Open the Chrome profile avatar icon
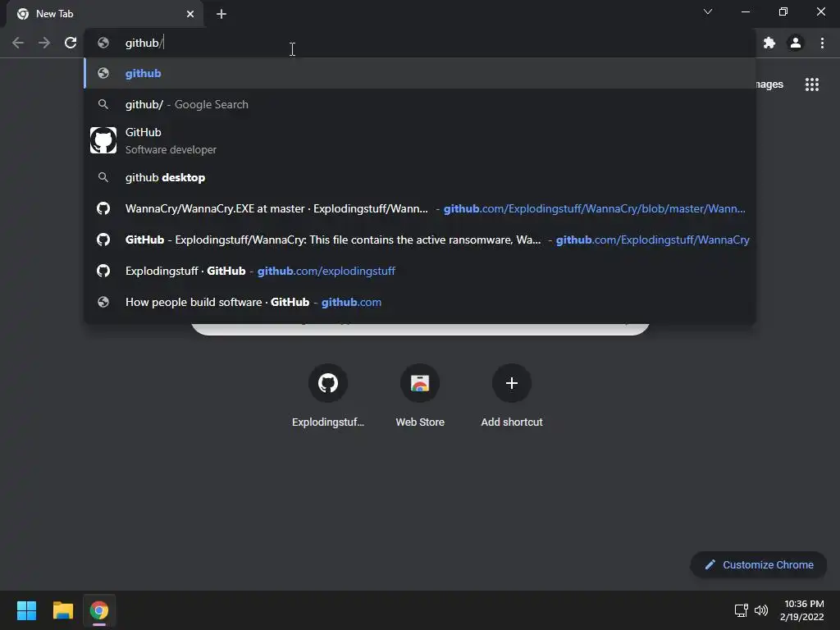This screenshot has width=840, height=630. (796, 43)
